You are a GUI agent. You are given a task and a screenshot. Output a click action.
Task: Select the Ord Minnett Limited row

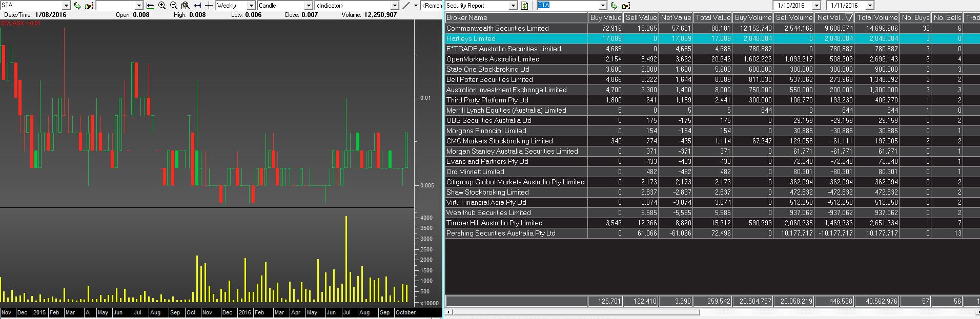[x=712, y=172]
